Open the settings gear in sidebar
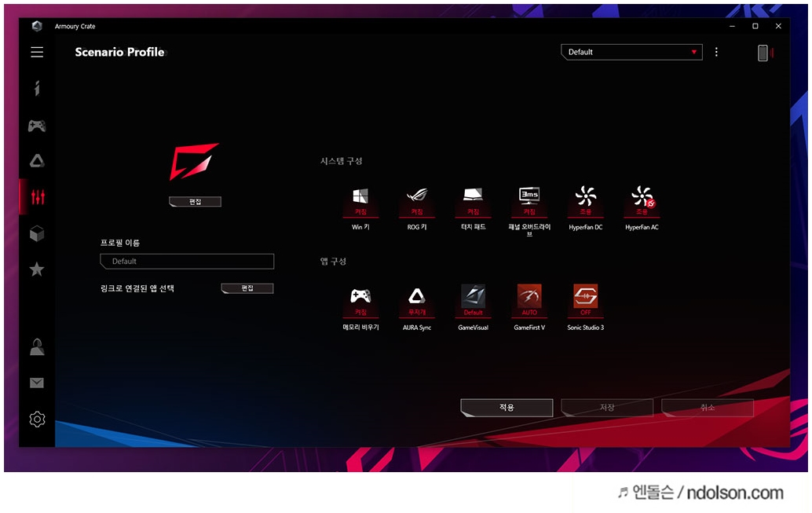812x513 pixels. (37, 420)
